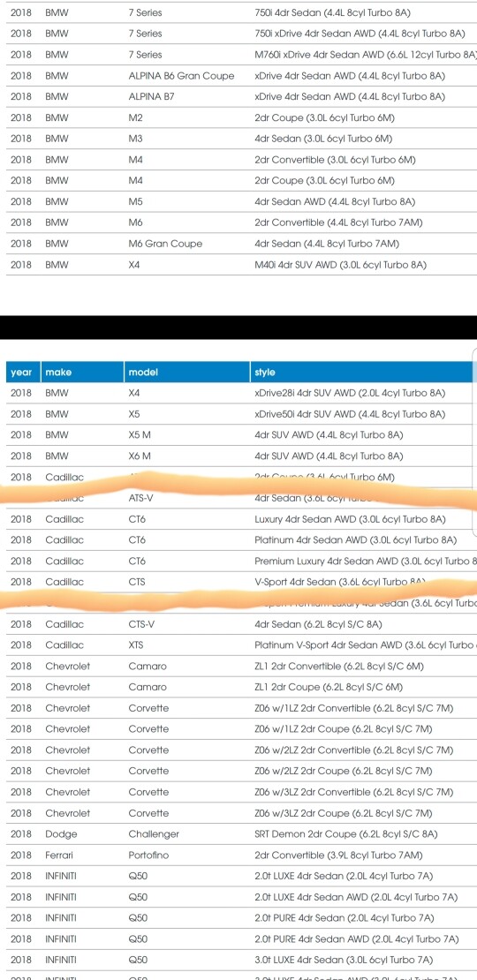Click the Camaro ZL1 2dr Convertible row
Screen dimensions: 477x980
tap(238, 667)
